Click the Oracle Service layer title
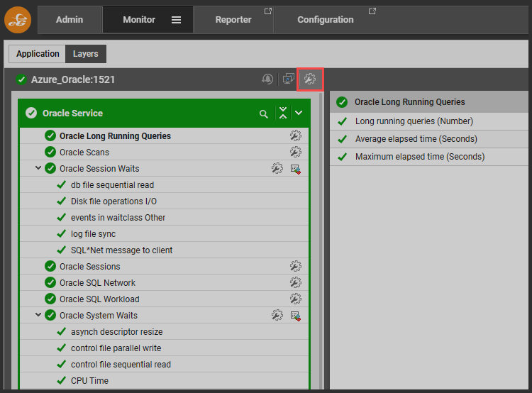Image resolution: width=532 pixels, height=393 pixels. (x=72, y=114)
